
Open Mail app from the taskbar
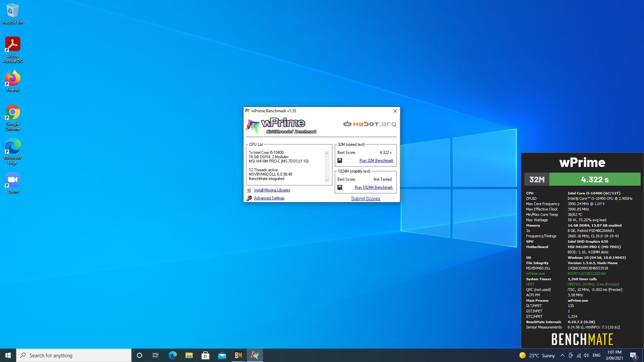[x=222, y=355]
